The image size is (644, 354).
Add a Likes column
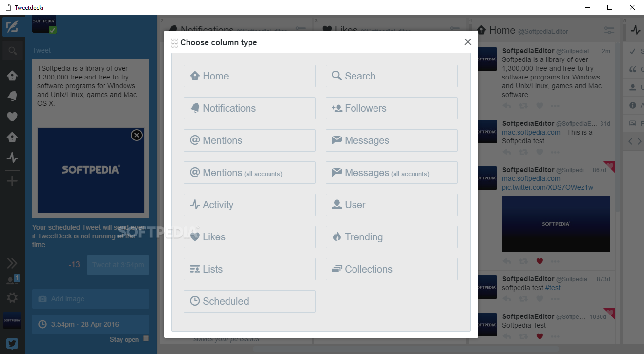point(249,237)
